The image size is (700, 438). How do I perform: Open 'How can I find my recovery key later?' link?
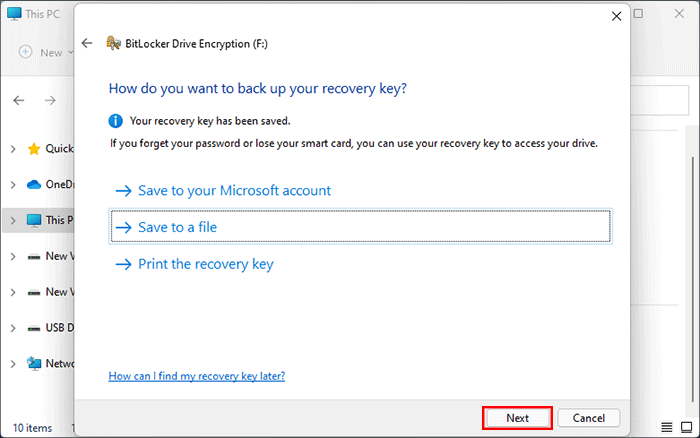(x=196, y=376)
